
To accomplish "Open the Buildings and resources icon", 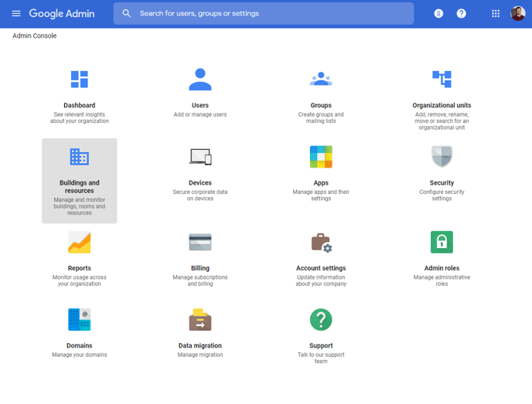I will pyautogui.click(x=80, y=158).
